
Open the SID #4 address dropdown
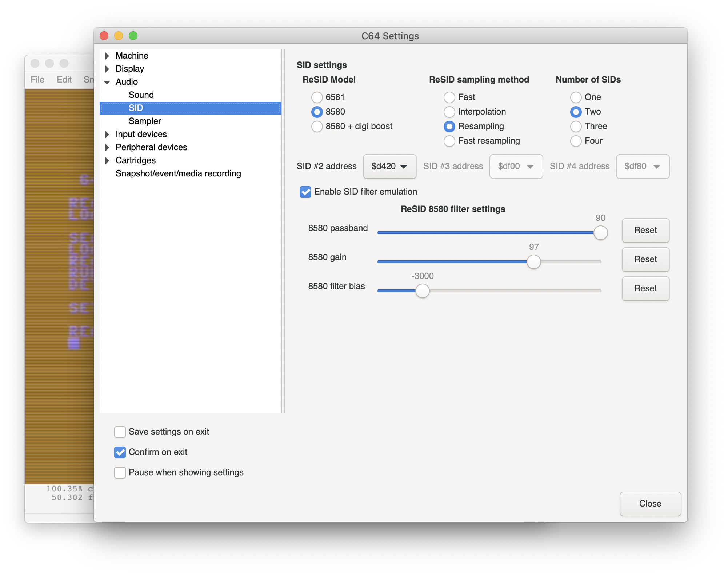[643, 167]
